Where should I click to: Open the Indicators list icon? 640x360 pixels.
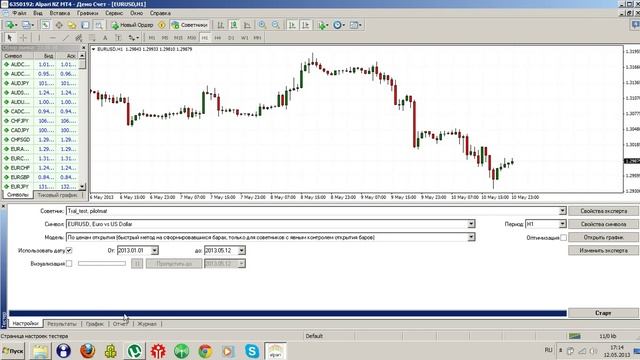[323, 25]
